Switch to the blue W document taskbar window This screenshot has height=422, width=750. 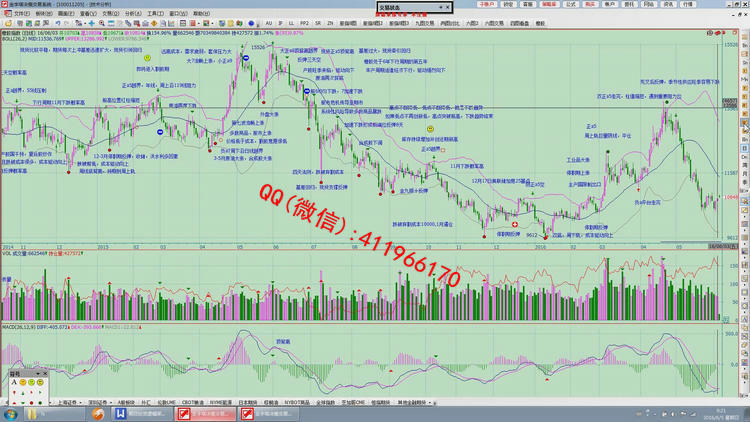(143, 414)
